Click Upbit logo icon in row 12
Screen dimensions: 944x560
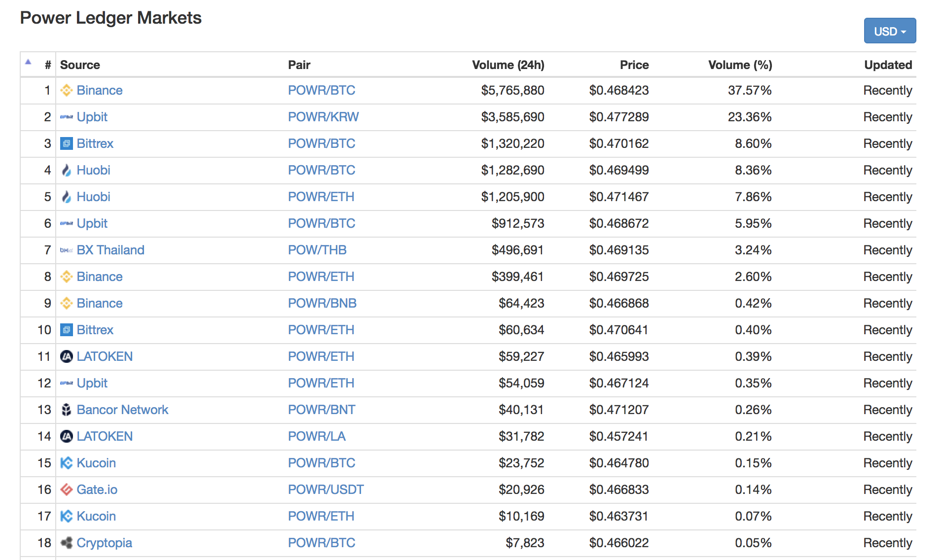66,383
